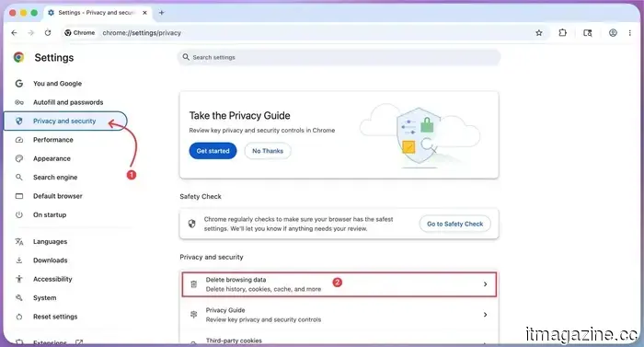Dismiss Privacy Guide with No Thanks
The width and height of the screenshot is (644, 347).
[x=268, y=151]
